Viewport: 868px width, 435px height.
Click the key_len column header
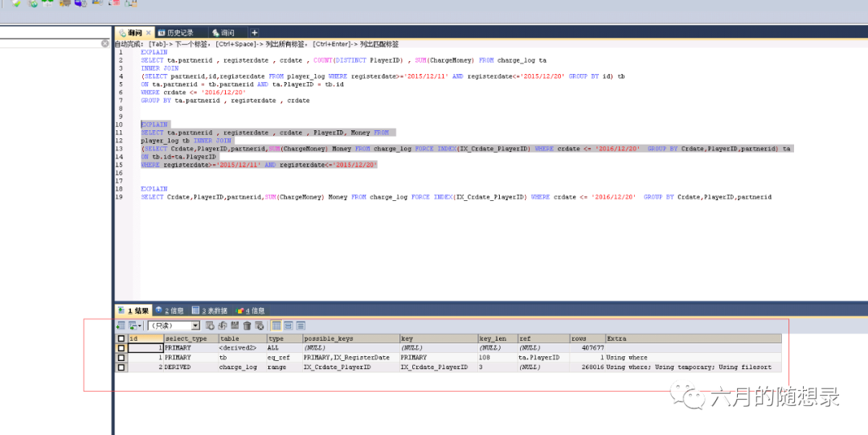coord(497,339)
